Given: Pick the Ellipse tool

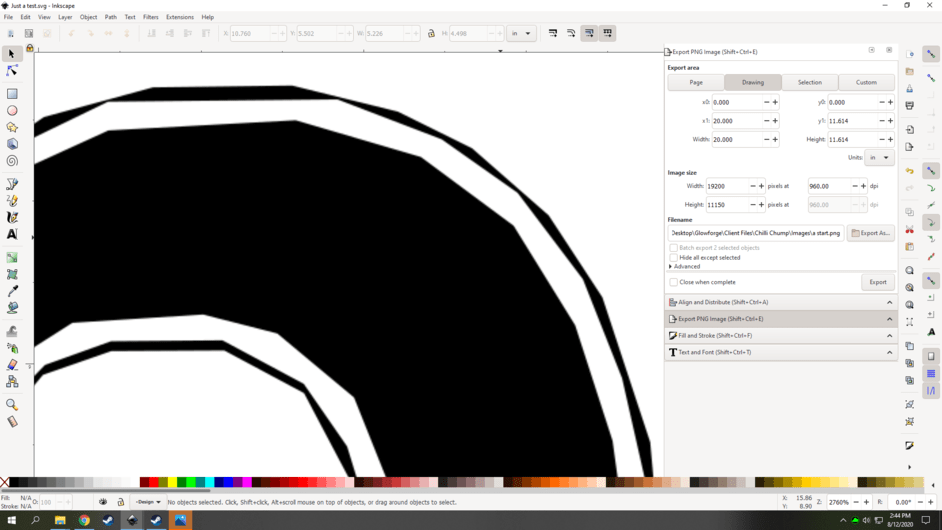Looking at the screenshot, I should click(12, 111).
